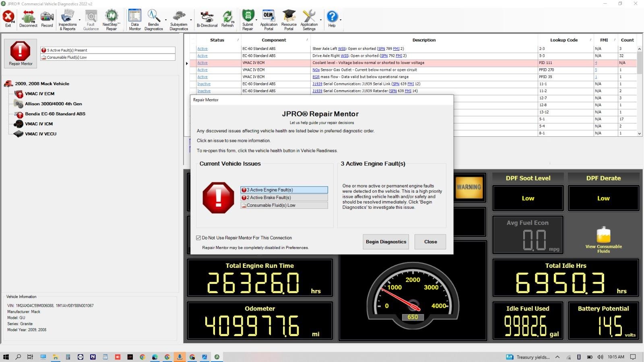Sort by Count column header

point(627,40)
